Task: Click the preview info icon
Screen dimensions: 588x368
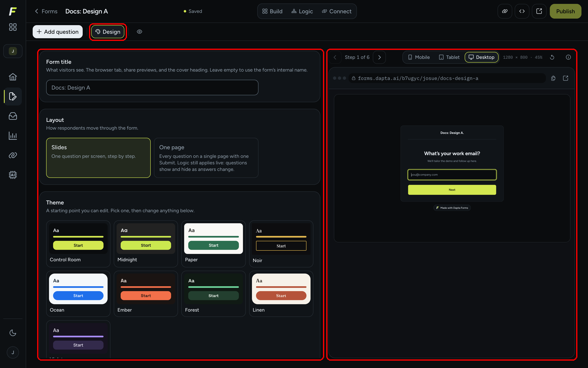Action: pyautogui.click(x=568, y=57)
